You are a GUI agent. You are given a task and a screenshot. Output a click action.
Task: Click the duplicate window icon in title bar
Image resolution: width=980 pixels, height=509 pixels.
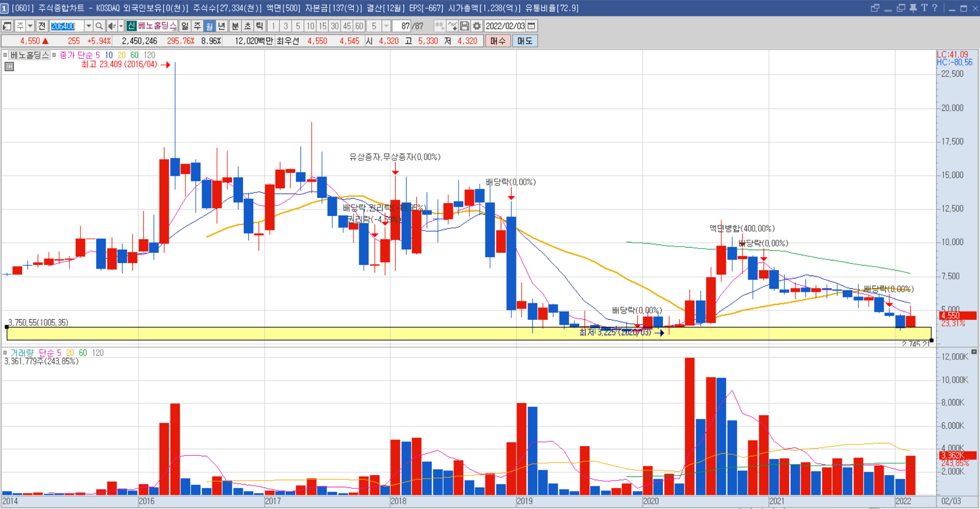tap(901, 8)
